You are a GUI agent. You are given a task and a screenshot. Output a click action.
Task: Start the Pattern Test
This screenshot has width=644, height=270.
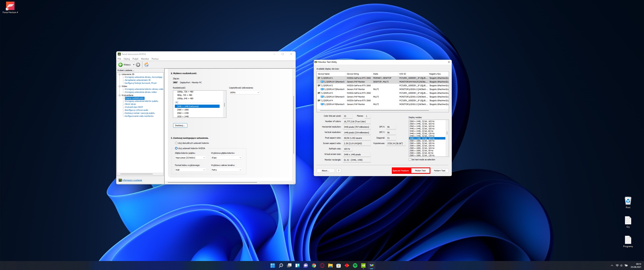[x=440, y=171]
